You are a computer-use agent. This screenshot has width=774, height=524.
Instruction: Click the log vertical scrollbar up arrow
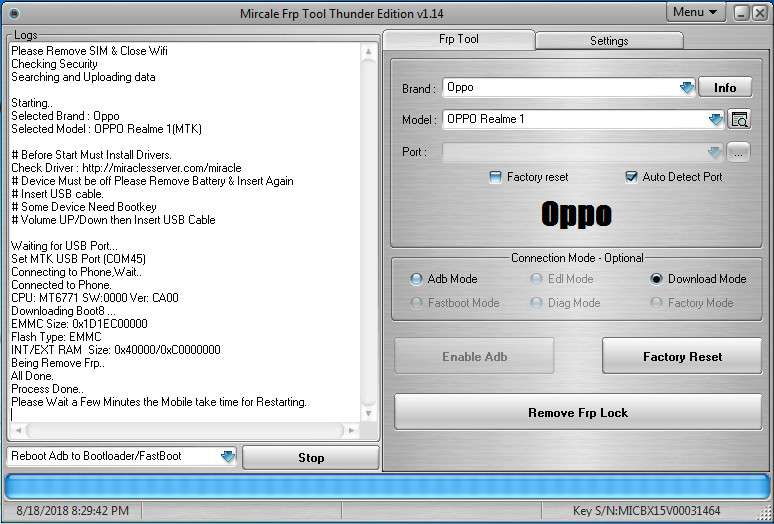point(368,51)
